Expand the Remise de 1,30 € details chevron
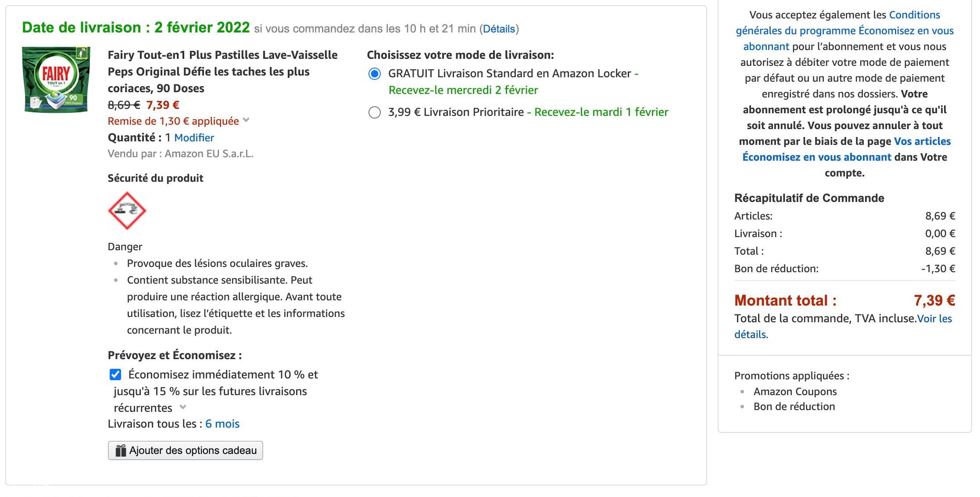The height and width of the screenshot is (497, 980). [246, 120]
